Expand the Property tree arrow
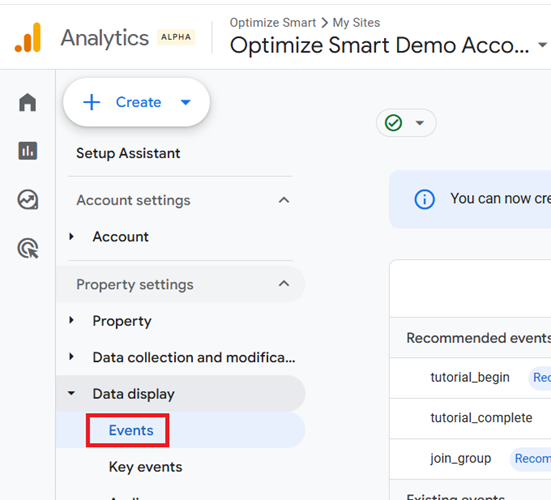The image size is (551, 500). tap(71, 320)
